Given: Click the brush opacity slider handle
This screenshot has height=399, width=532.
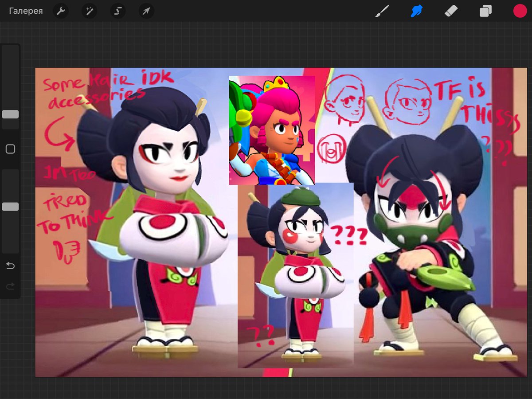Looking at the screenshot, I should point(10,207).
